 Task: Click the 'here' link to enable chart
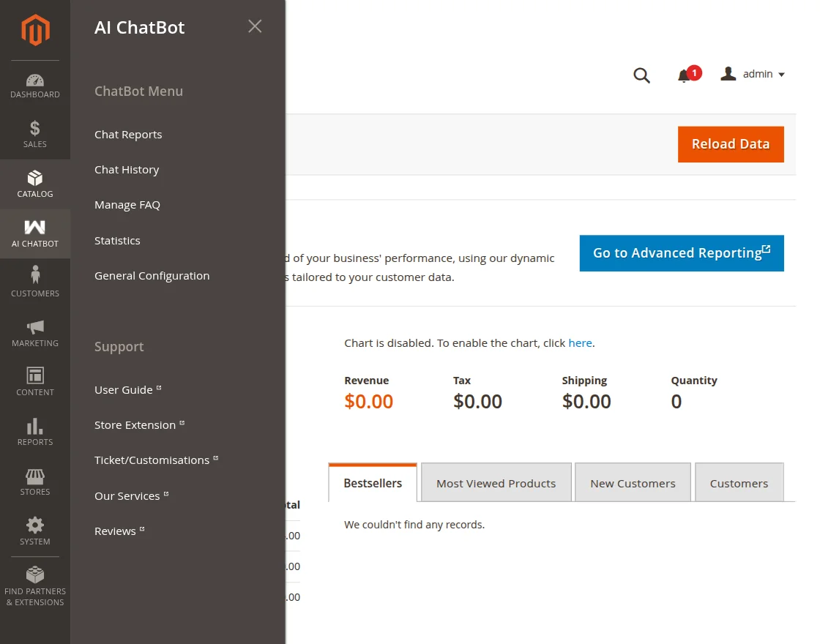click(x=580, y=342)
